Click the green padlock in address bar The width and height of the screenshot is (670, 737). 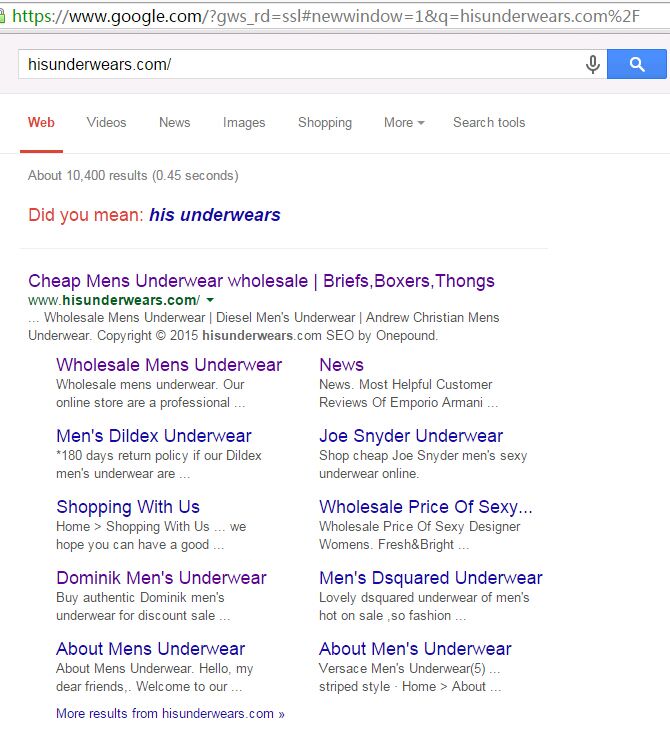[x=2, y=16]
